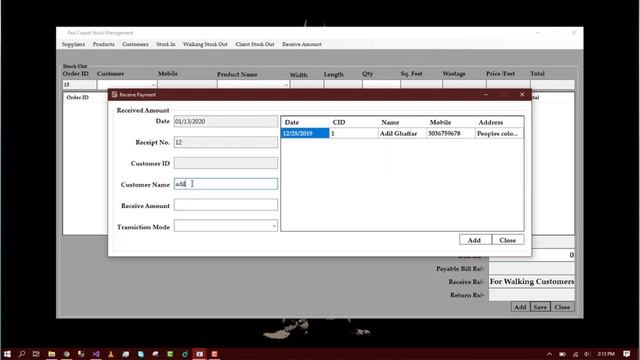Open the VLC cone taskbar icon

click(111, 354)
